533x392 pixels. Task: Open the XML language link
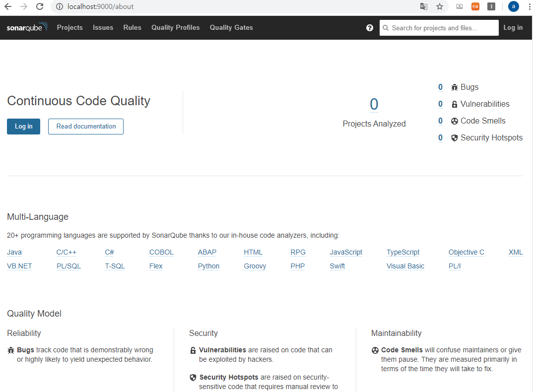[x=516, y=252]
